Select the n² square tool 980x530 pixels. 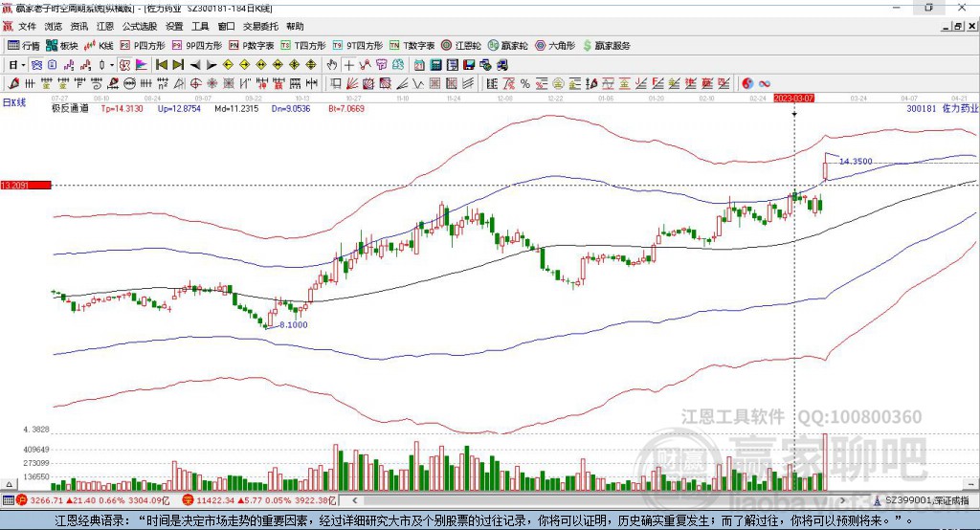pos(163,84)
